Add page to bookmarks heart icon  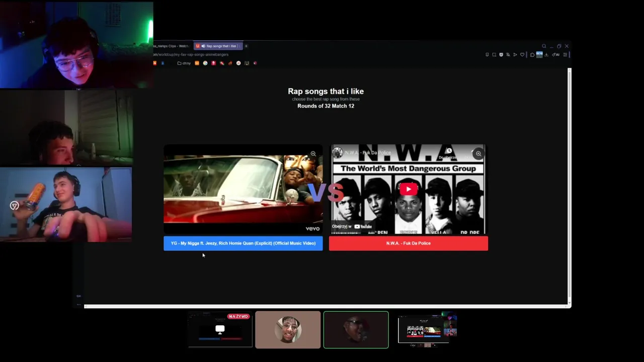[x=522, y=54]
